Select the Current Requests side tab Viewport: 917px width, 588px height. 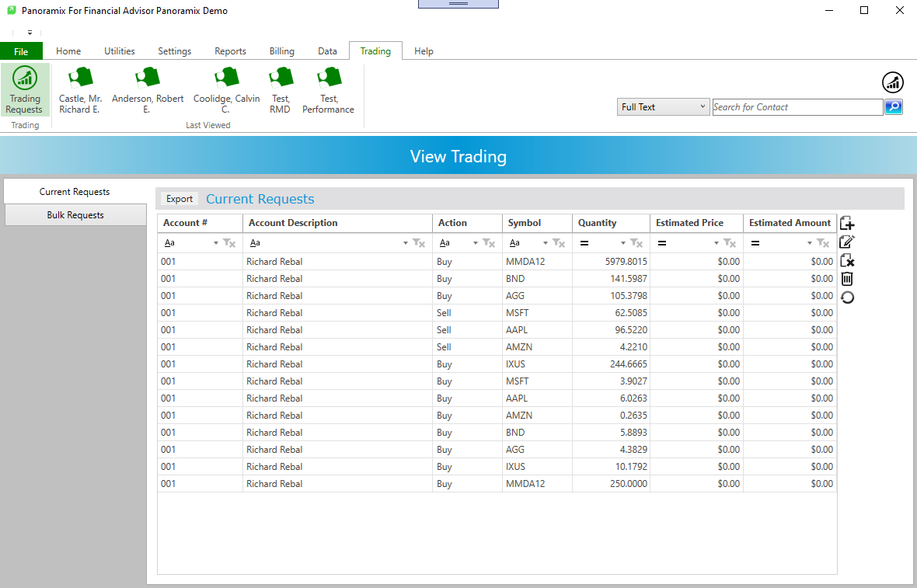click(75, 192)
